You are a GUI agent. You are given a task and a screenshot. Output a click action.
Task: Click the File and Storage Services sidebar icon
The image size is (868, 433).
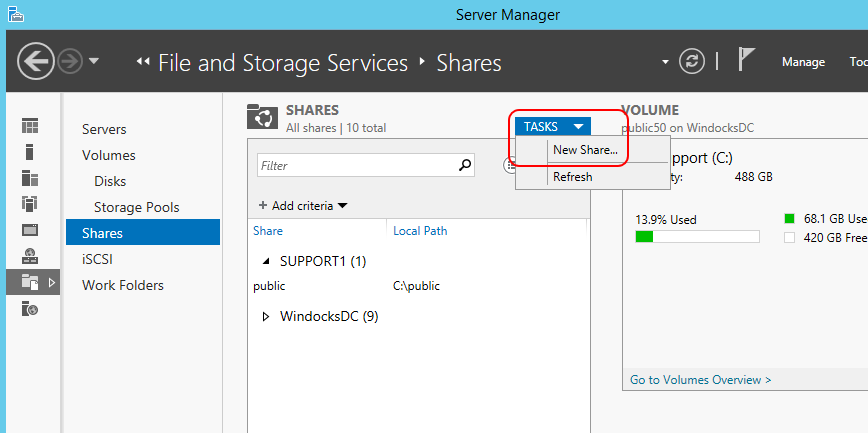[x=30, y=283]
